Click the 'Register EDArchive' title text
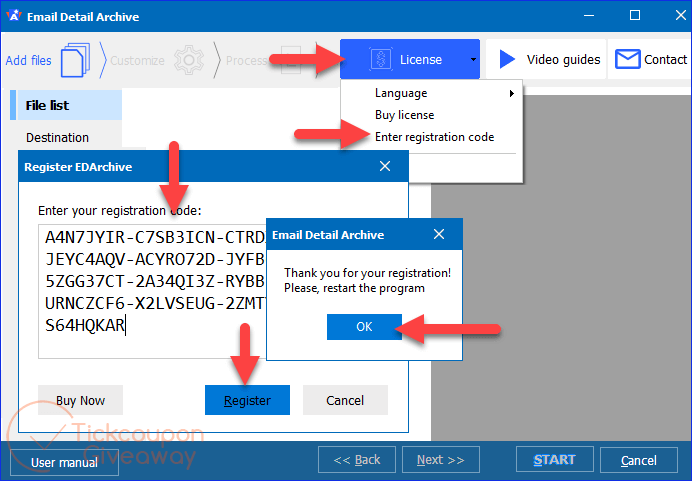 [x=78, y=167]
